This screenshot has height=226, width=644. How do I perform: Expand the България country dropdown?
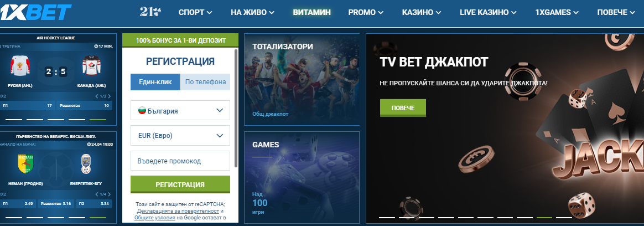[x=180, y=111]
